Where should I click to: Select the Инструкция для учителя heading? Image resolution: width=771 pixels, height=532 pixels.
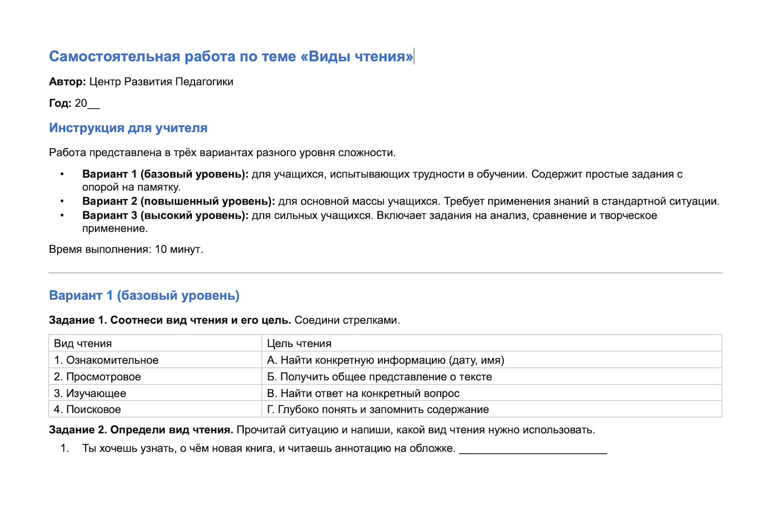point(128,128)
